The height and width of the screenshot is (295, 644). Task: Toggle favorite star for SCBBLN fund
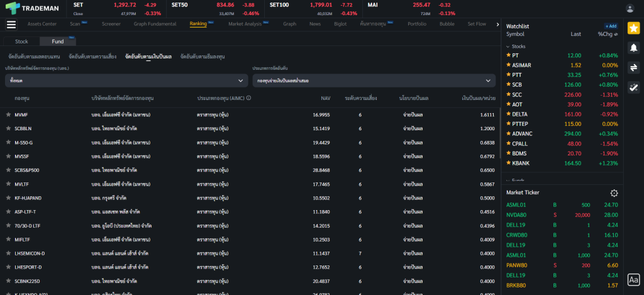pos(8,129)
